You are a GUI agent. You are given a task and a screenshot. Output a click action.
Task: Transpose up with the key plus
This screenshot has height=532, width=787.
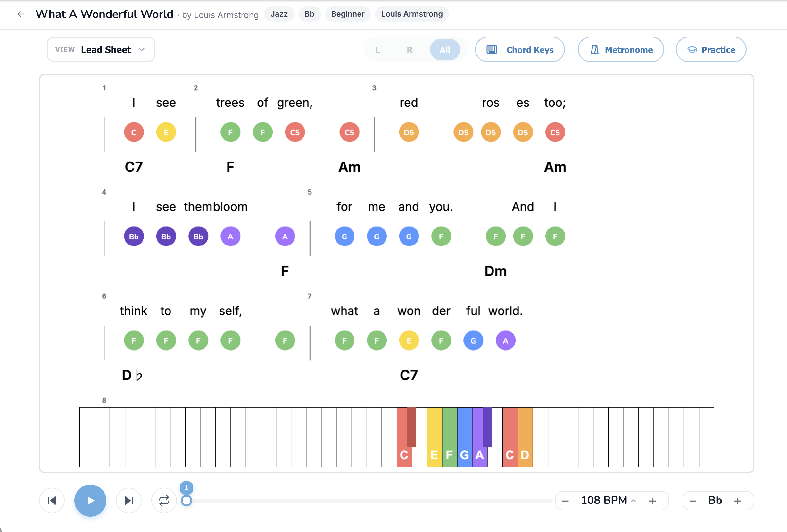(x=737, y=501)
